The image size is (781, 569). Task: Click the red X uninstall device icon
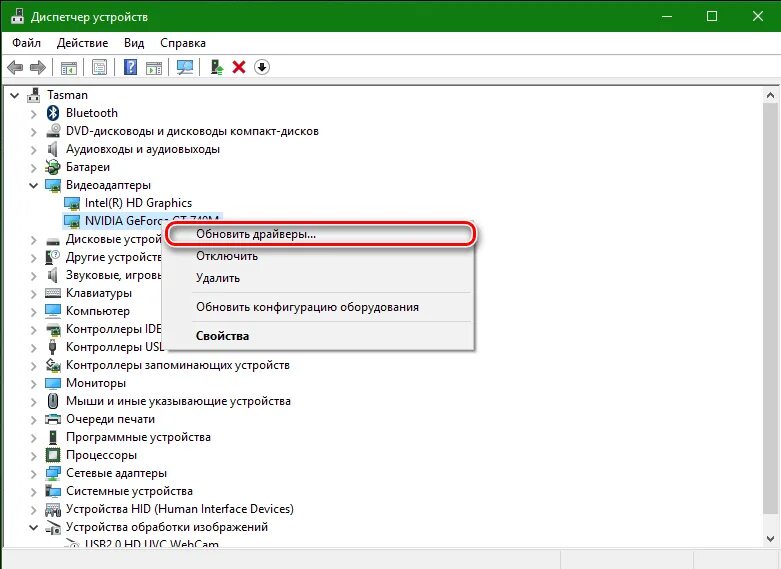coord(239,67)
